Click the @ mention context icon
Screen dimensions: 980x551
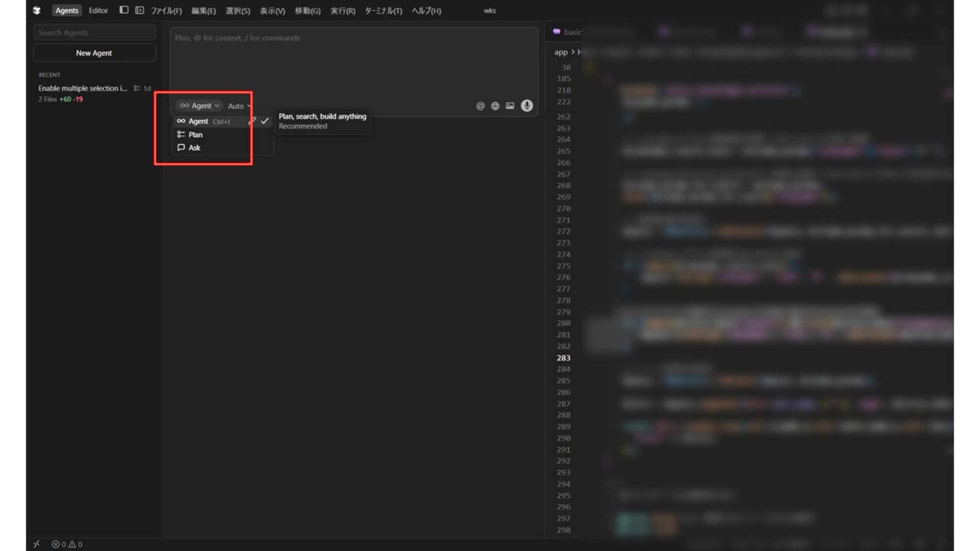pyautogui.click(x=480, y=106)
